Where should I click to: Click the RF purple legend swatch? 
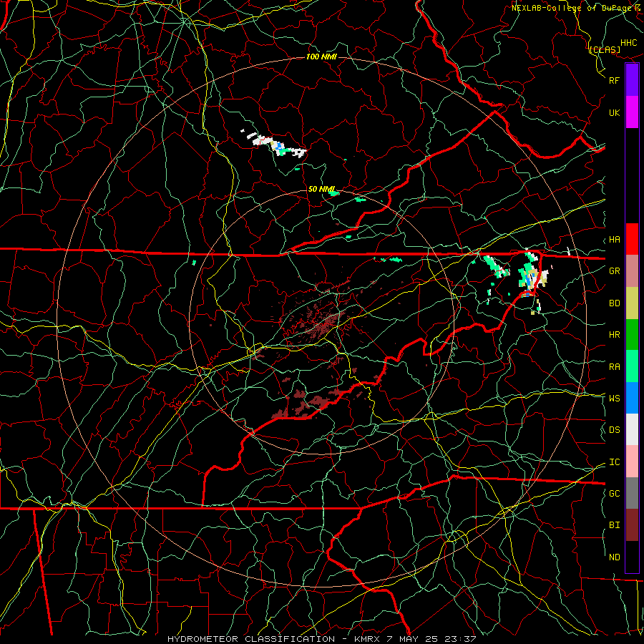click(632, 80)
